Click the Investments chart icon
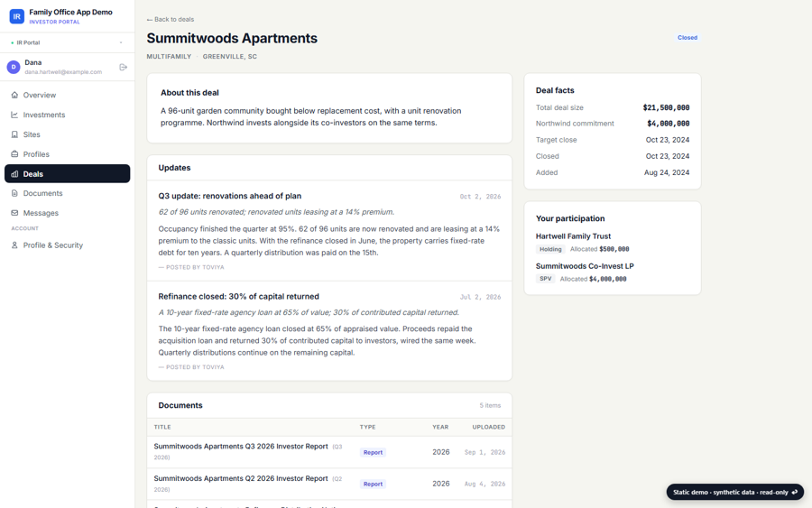Screen dimensions: 812x508 click(x=14, y=115)
